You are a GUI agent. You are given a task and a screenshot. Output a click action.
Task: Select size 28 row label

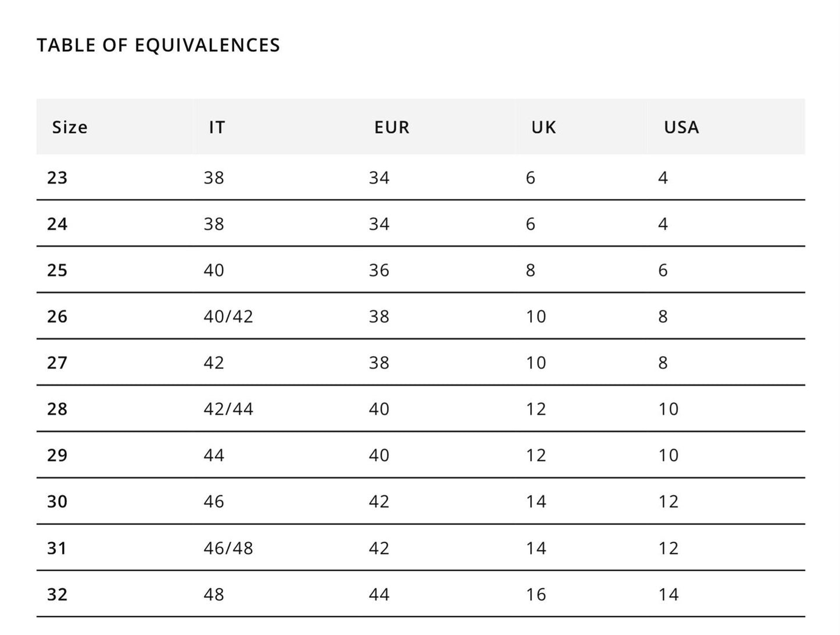click(57, 409)
